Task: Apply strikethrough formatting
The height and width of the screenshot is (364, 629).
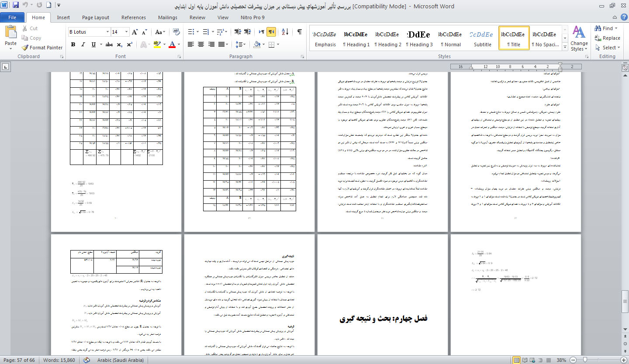Action: (109, 45)
